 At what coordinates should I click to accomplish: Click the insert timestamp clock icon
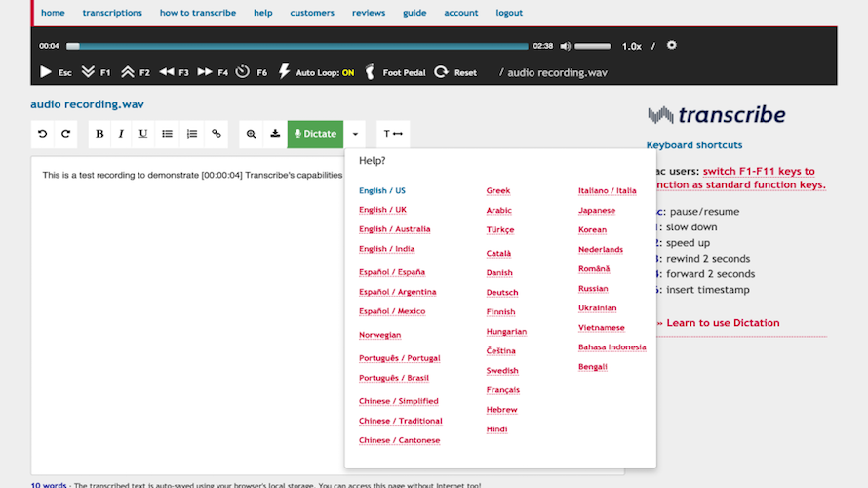[243, 72]
